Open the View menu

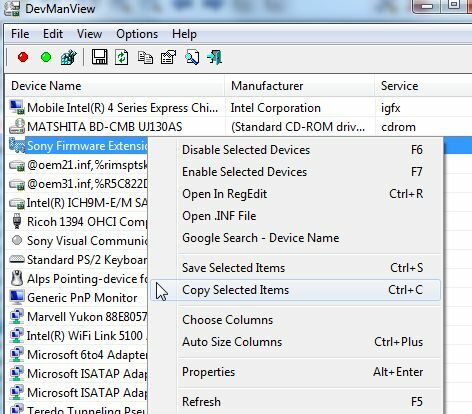89,34
